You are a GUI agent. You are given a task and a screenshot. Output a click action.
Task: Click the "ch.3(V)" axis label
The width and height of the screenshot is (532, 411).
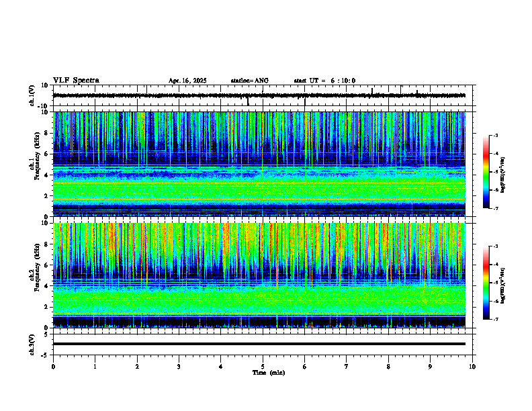pos(32,345)
